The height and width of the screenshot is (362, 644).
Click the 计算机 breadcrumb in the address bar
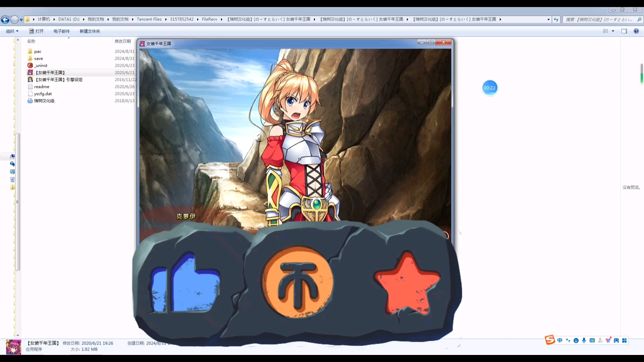(x=44, y=19)
